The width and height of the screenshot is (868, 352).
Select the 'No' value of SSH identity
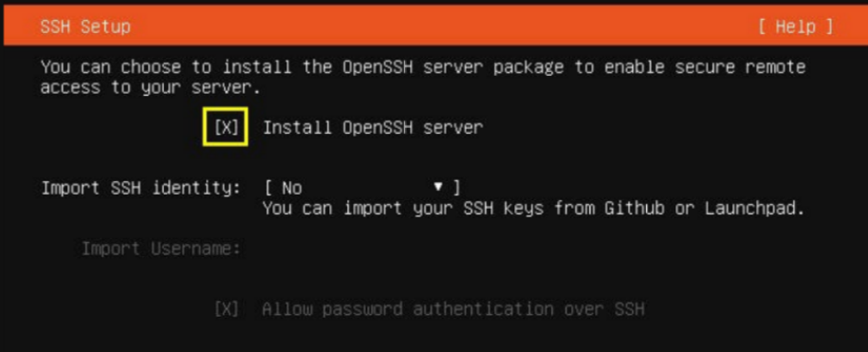(292, 189)
